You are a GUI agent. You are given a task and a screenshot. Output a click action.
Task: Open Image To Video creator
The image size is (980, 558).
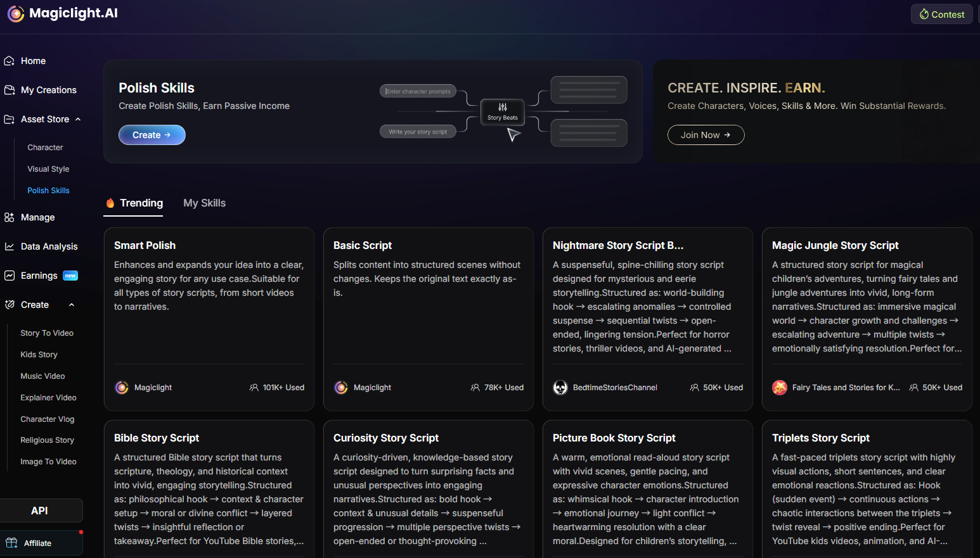48,462
